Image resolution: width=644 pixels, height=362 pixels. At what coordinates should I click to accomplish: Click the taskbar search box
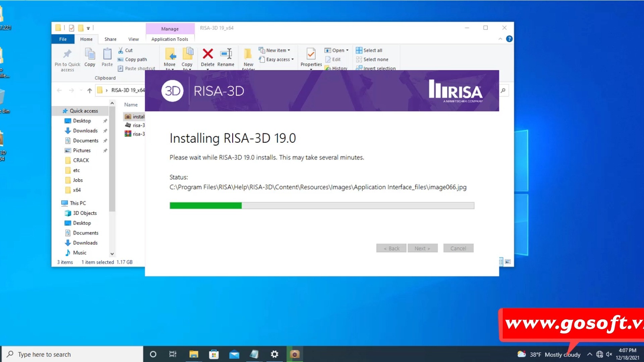pos(73,354)
